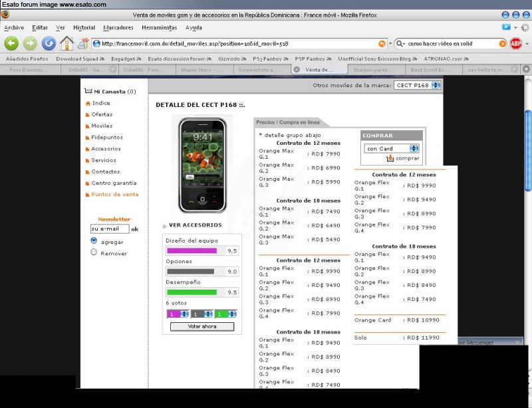Click the green Desempeño rating bar
The image size is (532, 408).
[192, 292]
